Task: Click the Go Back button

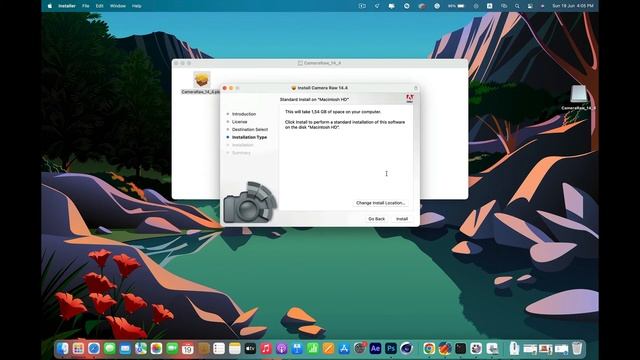Action: (x=376, y=219)
